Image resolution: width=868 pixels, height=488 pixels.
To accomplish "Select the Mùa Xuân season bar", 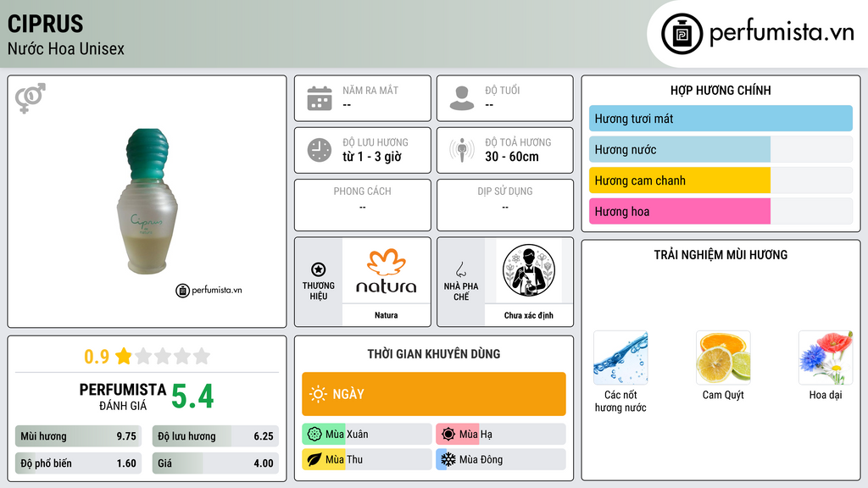I will click(x=367, y=435).
